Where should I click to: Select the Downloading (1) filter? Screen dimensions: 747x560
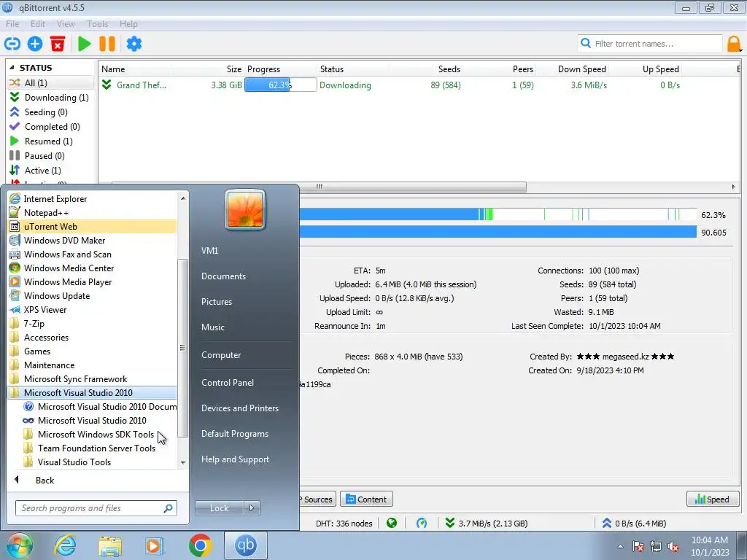[50, 98]
